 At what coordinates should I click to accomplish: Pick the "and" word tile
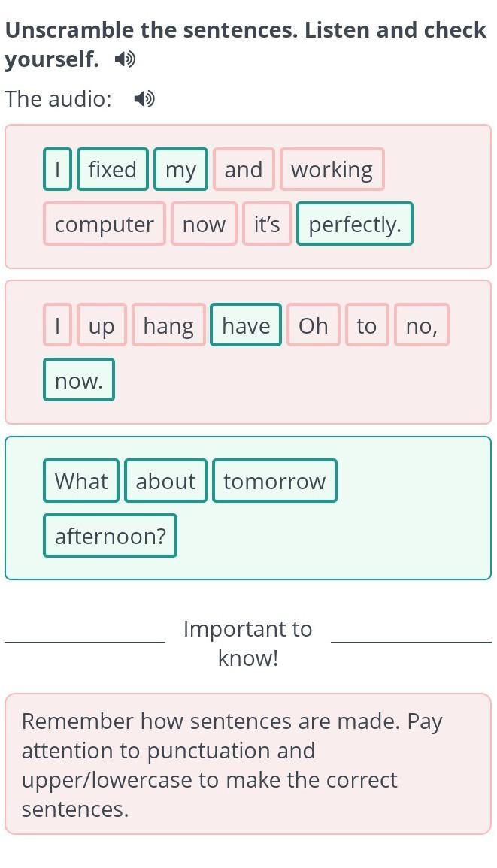click(244, 170)
